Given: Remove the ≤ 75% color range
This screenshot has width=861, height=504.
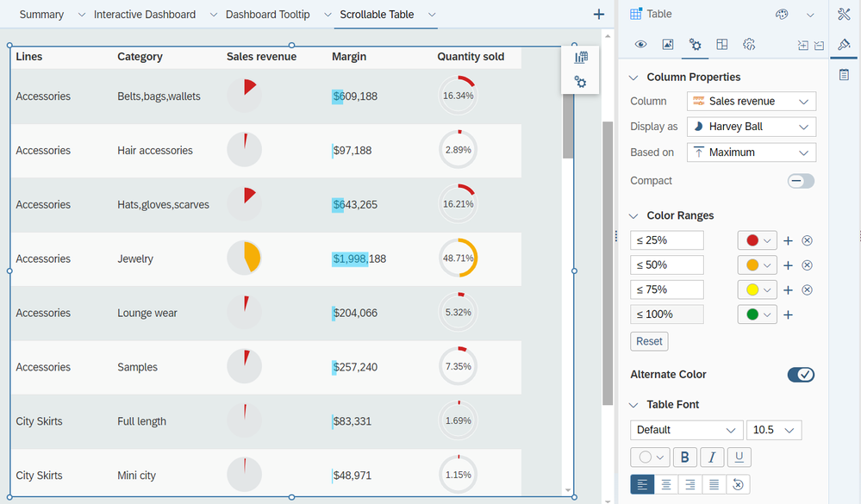Looking at the screenshot, I should [x=807, y=289].
